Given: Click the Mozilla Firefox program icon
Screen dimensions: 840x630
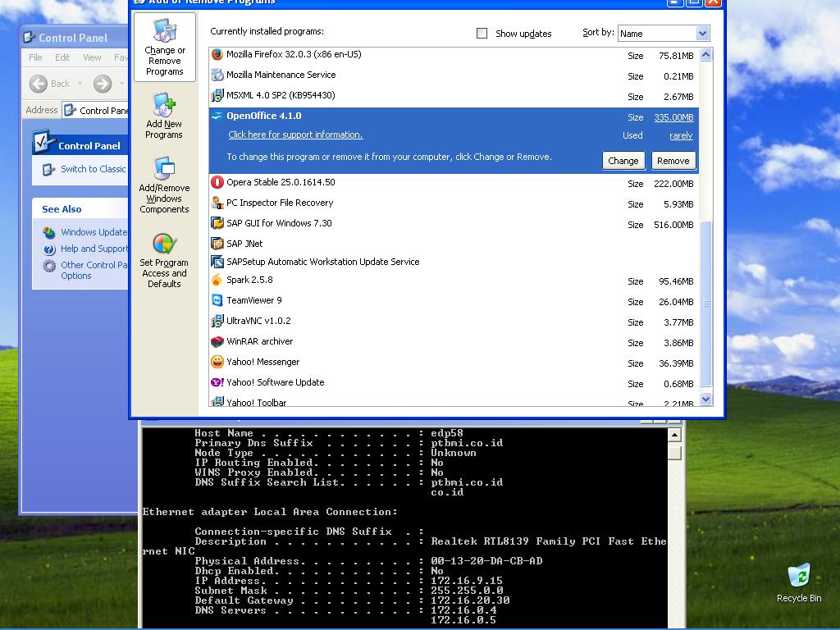Looking at the screenshot, I should 217,54.
